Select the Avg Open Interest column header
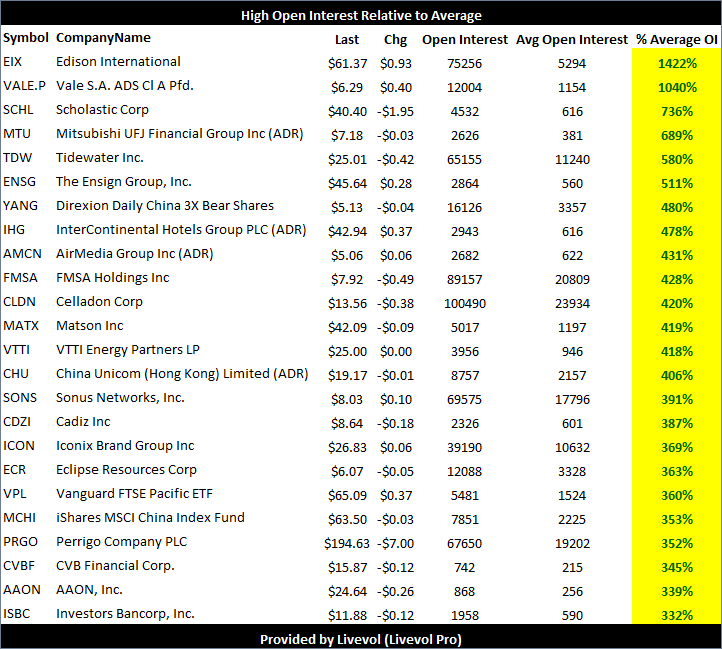 click(572, 40)
